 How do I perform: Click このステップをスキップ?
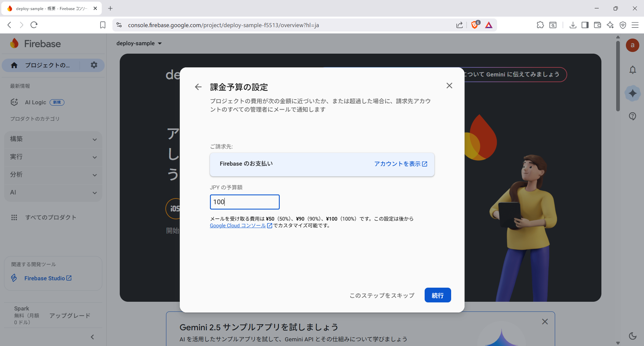tap(382, 295)
